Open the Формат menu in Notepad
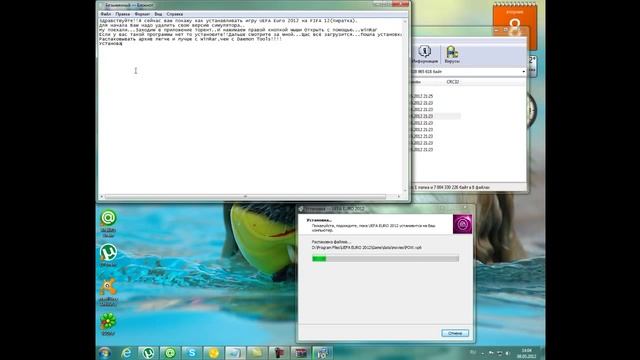640x360 pixels. pyautogui.click(x=142, y=14)
